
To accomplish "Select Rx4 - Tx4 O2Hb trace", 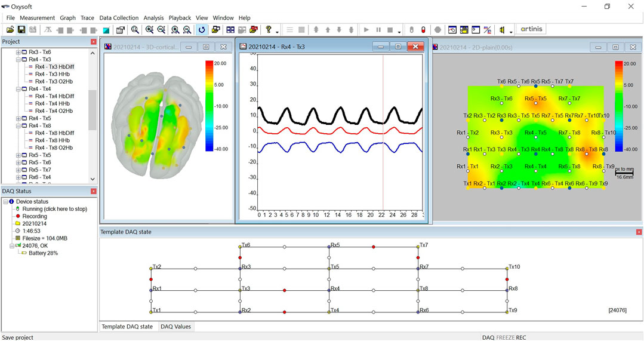I will [x=54, y=111].
